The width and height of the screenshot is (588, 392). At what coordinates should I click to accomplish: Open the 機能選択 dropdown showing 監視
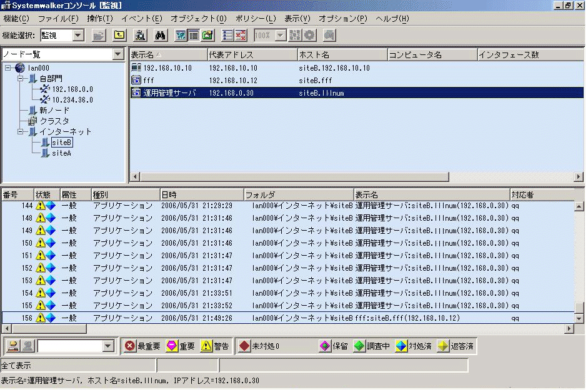(x=77, y=36)
